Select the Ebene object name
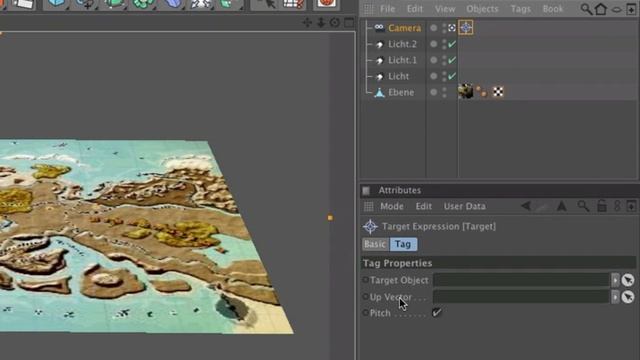 (x=401, y=93)
